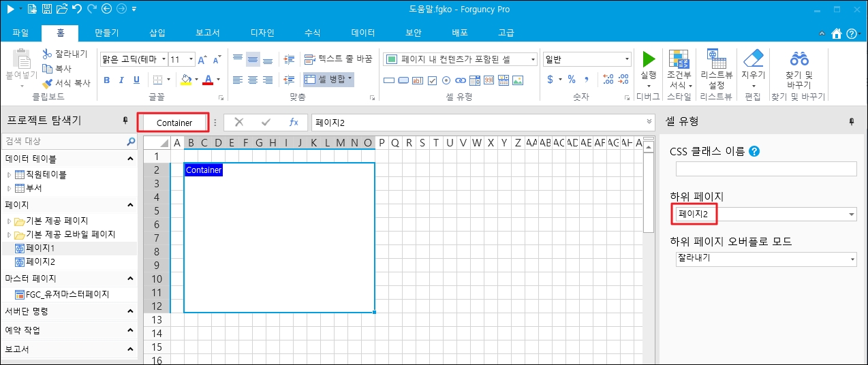Open the overflow mode dropdown showing 잘라내기
868x365 pixels.
coord(852,259)
